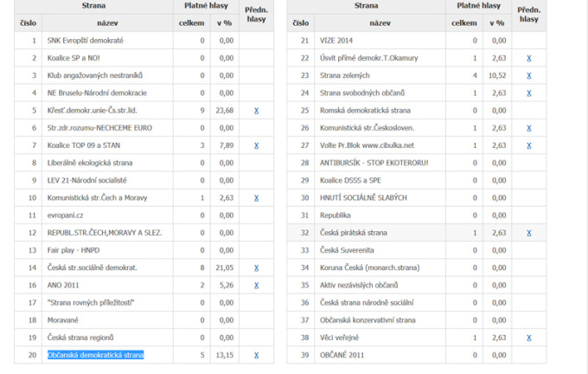Image resolution: width=588 pixels, height=374 pixels.
Task: Click preferential votes X for Strana zelených
Action: (x=529, y=75)
